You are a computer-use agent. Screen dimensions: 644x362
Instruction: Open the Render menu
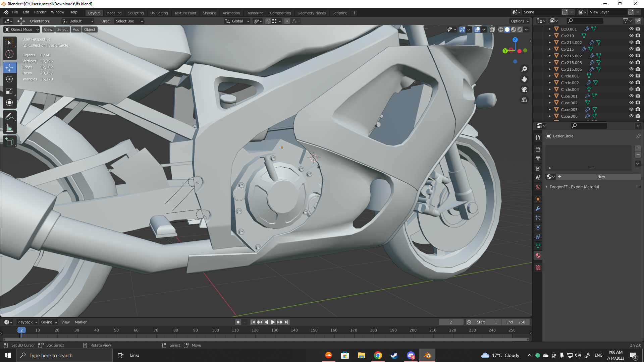coord(40,12)
